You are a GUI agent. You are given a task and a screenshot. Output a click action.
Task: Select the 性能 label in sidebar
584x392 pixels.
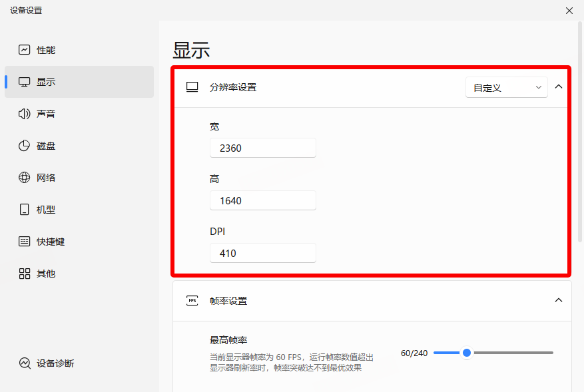46,50
